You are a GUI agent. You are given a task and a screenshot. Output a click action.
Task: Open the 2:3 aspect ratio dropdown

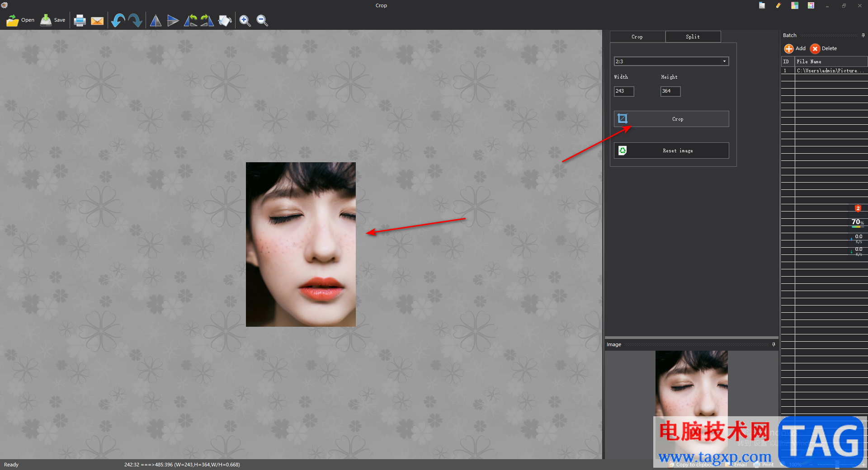(671, 61)
